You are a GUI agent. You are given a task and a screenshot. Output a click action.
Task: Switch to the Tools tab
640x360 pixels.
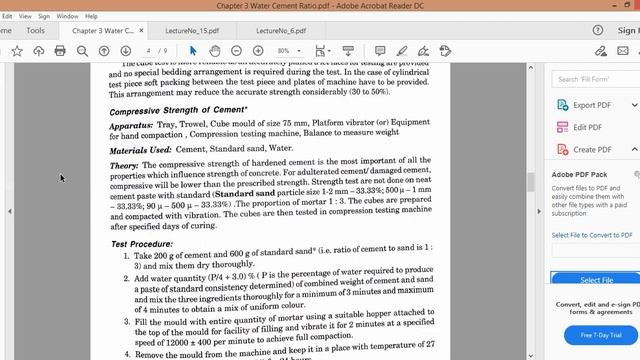point(36,31)
